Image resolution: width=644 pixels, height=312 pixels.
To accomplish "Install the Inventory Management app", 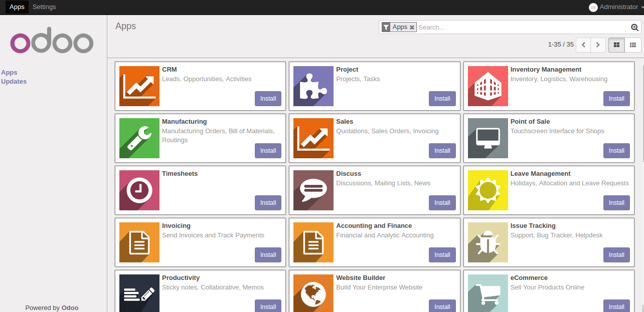I will 616,99.
